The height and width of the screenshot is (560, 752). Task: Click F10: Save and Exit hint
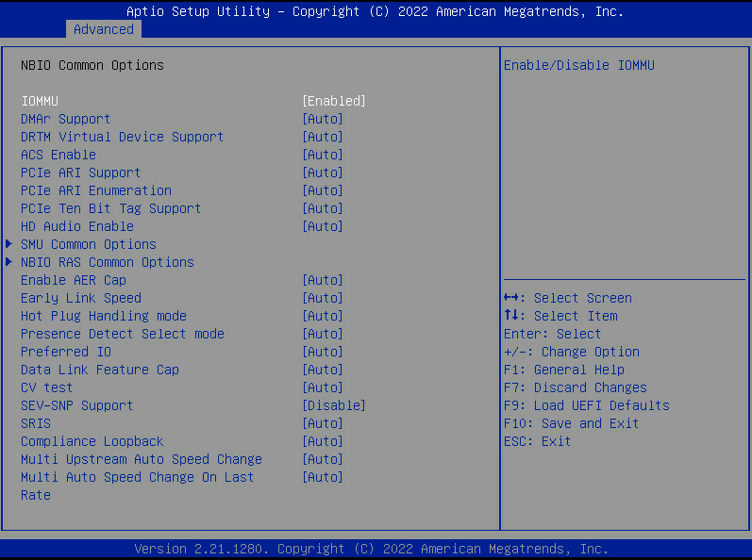point(571,423)
